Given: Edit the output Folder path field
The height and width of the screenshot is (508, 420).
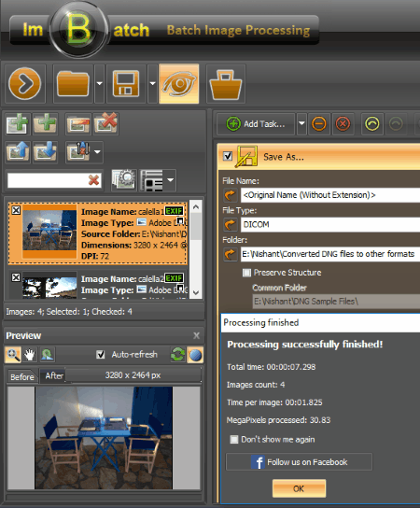Looking at the screenshot, I should click(330, 254).
